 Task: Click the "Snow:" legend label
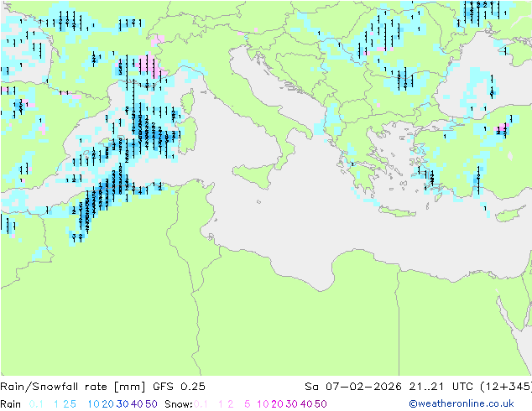point(179,404)
